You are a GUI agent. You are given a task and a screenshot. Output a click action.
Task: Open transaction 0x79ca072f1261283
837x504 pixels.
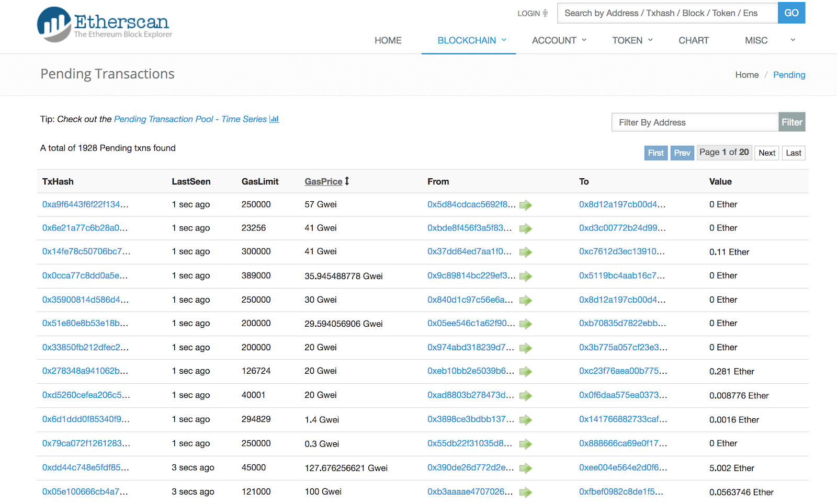(86, 443)
